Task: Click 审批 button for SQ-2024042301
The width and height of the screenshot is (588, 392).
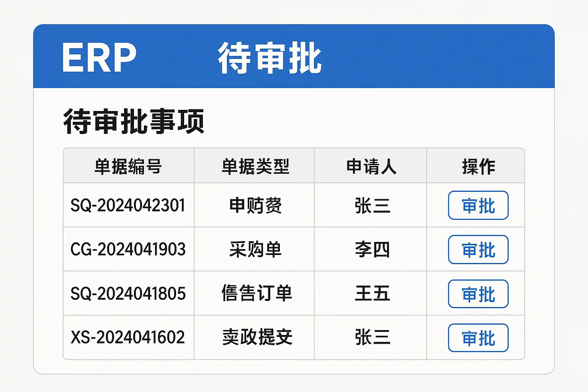Action: point(478,205)
